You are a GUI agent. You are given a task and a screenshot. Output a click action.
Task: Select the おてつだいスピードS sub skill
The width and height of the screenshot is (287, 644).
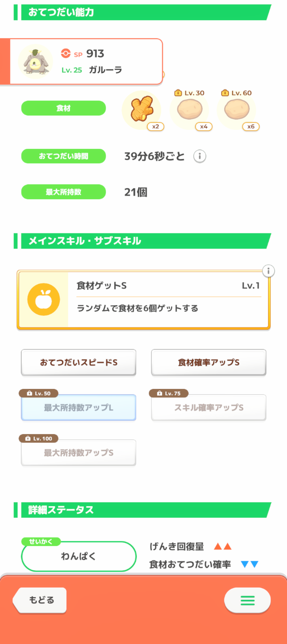(79, 362)
